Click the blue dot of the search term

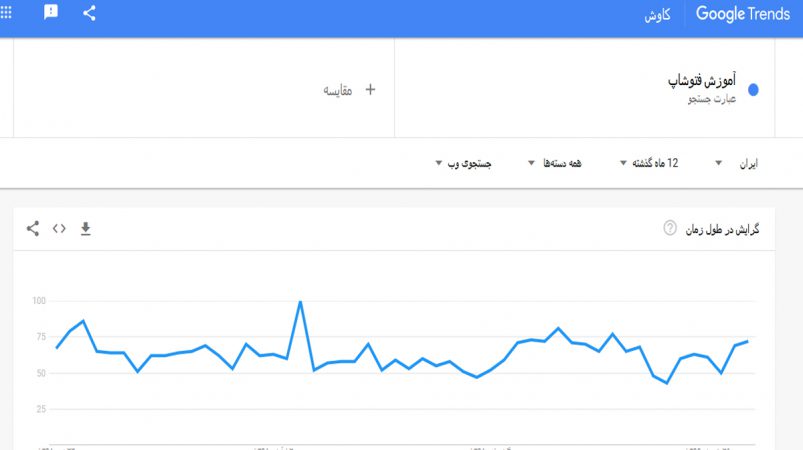[753, 90]
